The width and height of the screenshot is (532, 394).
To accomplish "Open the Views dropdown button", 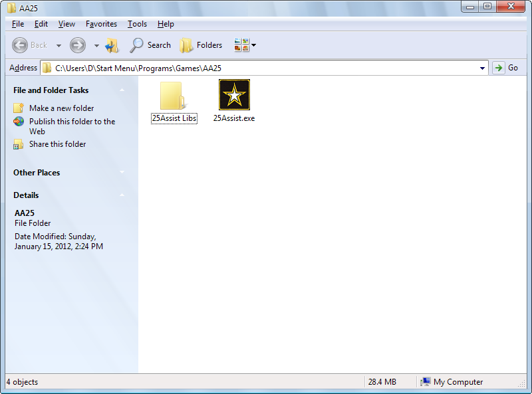I will 245,45.
